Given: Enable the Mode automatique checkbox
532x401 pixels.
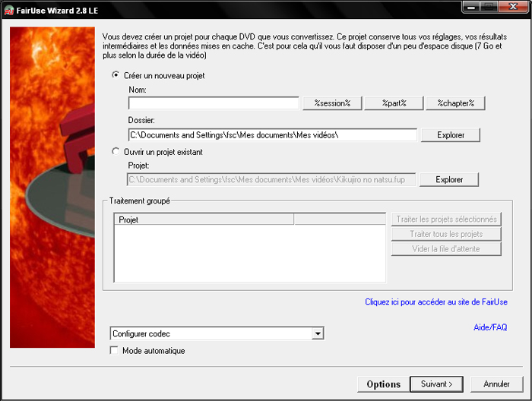Looking at the screenshot, I should click(x=114, y=350).
